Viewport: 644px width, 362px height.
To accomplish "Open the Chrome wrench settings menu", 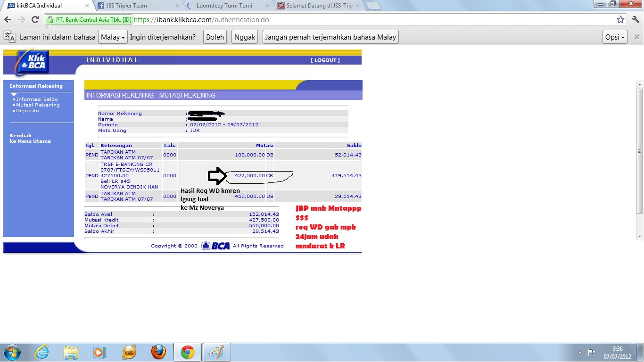I will coord(635,20).
